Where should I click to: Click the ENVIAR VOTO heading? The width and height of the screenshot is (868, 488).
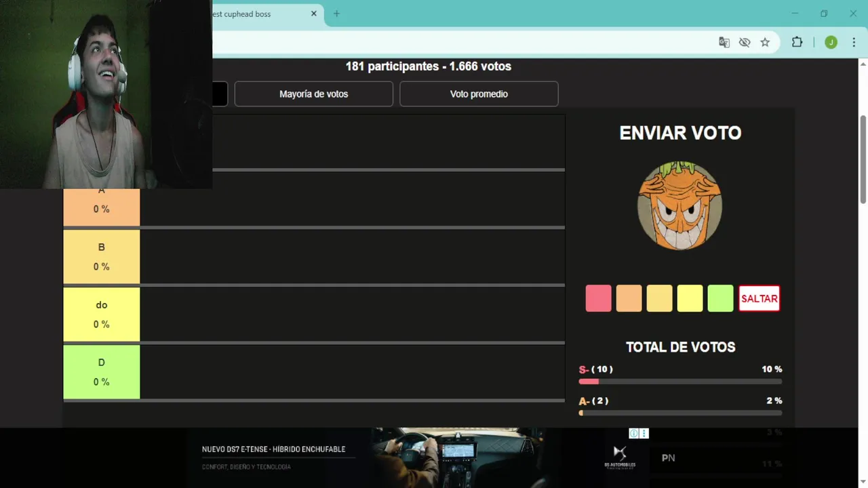680,133
